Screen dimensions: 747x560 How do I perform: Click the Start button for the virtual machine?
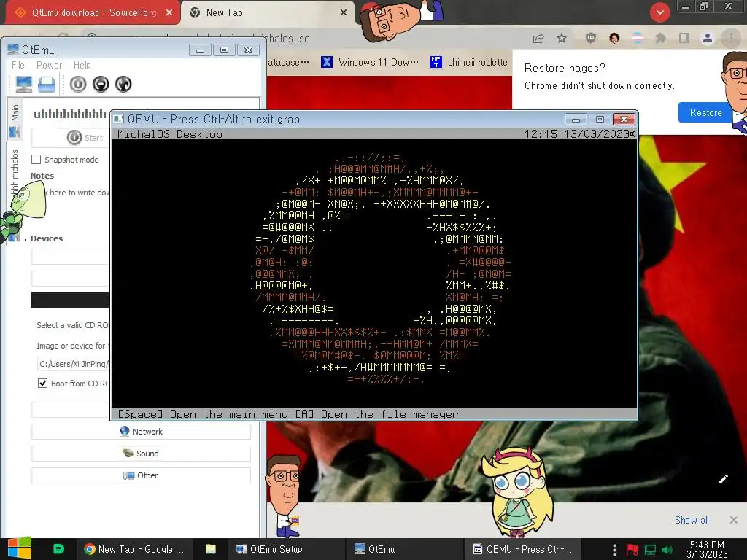pos(85,138)
